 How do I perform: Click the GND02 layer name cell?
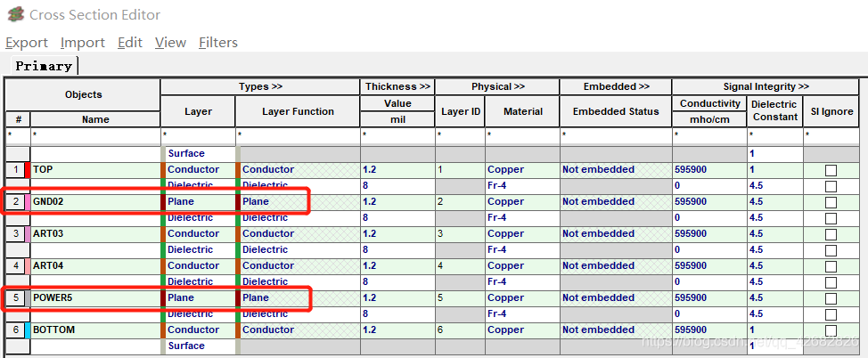(95, 202)
